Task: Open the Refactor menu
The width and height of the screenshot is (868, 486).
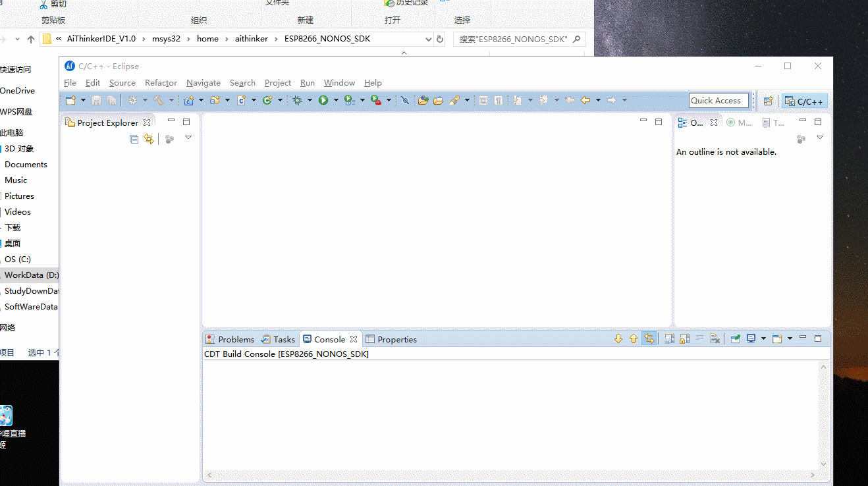Action: [161, 82]
